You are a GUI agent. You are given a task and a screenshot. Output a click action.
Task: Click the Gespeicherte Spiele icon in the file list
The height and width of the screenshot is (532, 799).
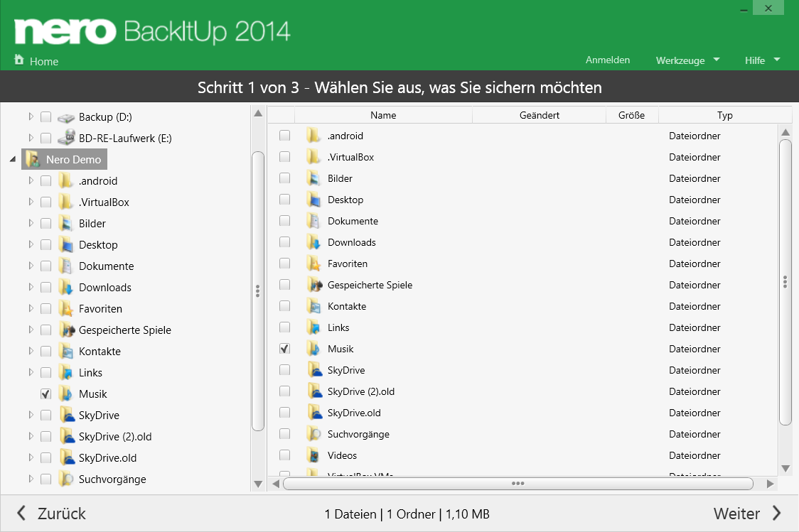coord(314,285)
